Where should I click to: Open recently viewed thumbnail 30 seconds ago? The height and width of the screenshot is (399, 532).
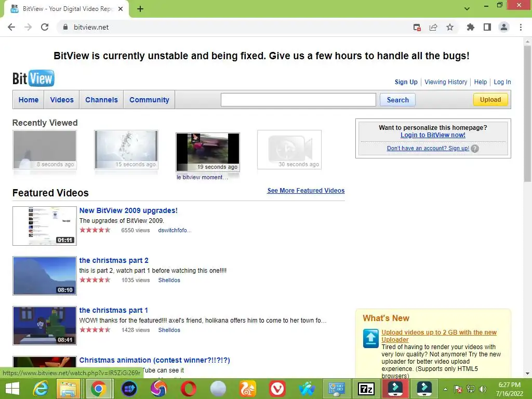289,149
